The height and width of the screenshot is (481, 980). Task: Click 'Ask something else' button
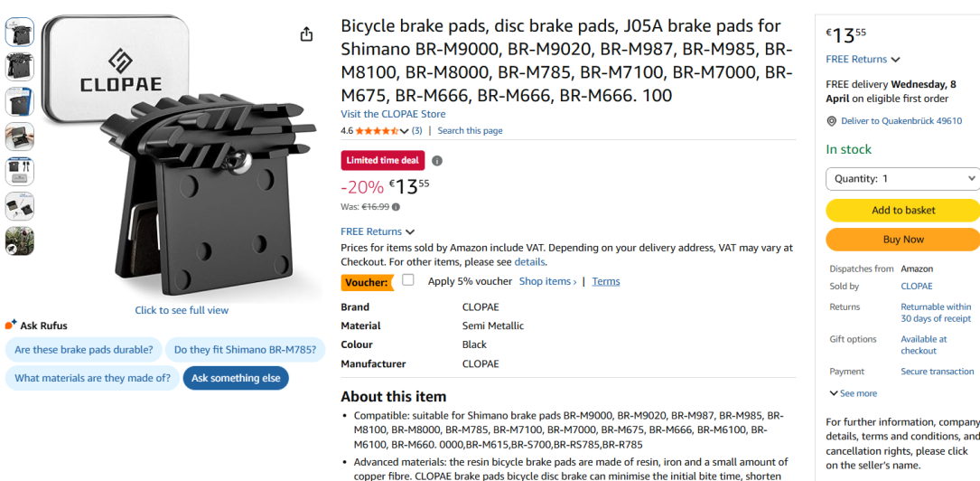236,378
